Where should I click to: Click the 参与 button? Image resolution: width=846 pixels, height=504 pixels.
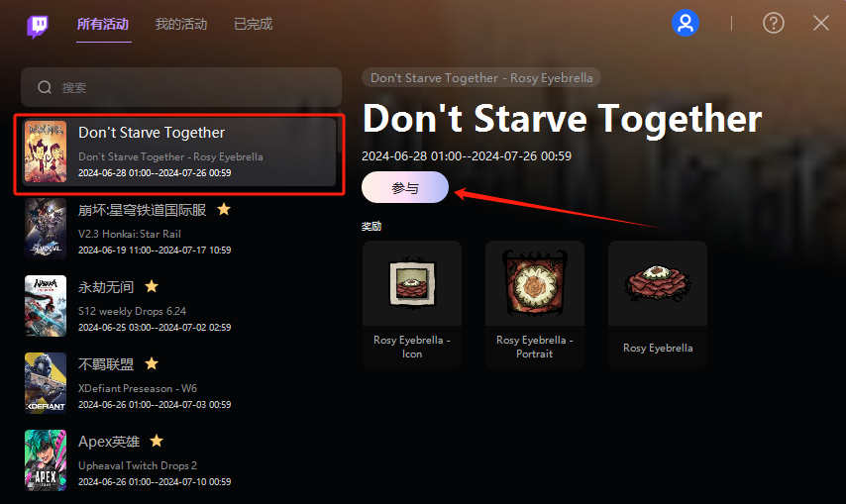[404, 187]
